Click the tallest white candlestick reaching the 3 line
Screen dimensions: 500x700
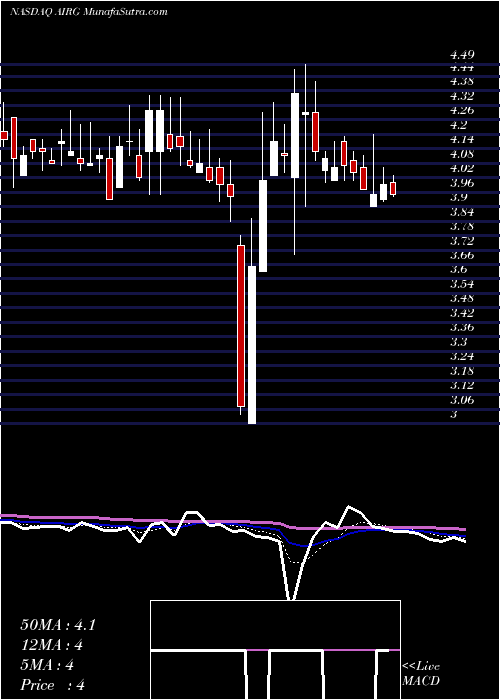pyautogui.click(x=252, y=345)
